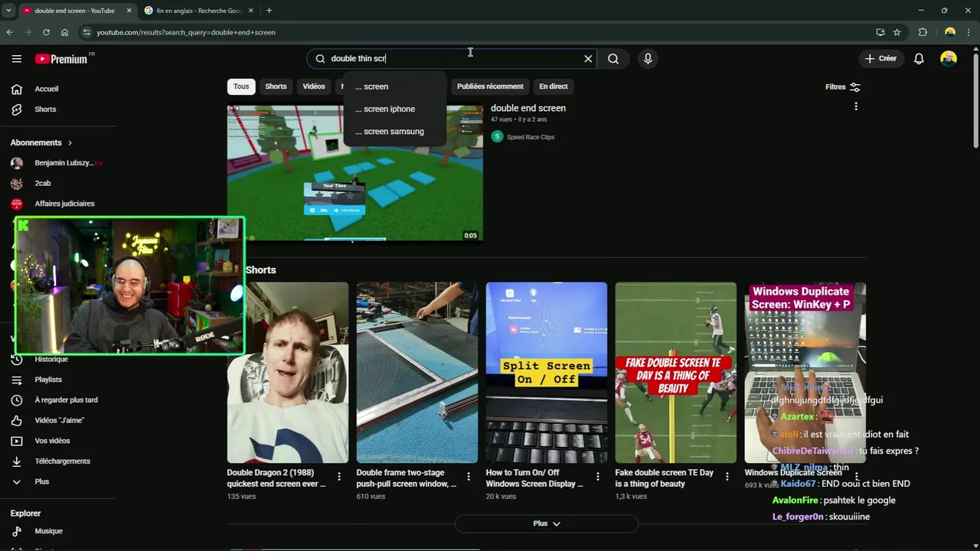Click the 'double end screen' video title
The width and height of the screenshot is (980, 551).
click(528, 108)
